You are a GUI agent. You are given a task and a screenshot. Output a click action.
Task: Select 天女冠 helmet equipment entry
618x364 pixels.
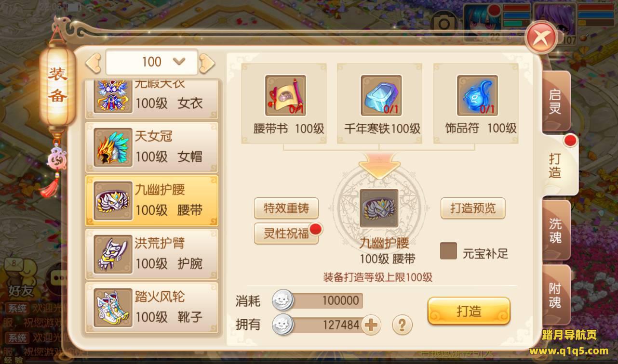[x=152, y=147]
